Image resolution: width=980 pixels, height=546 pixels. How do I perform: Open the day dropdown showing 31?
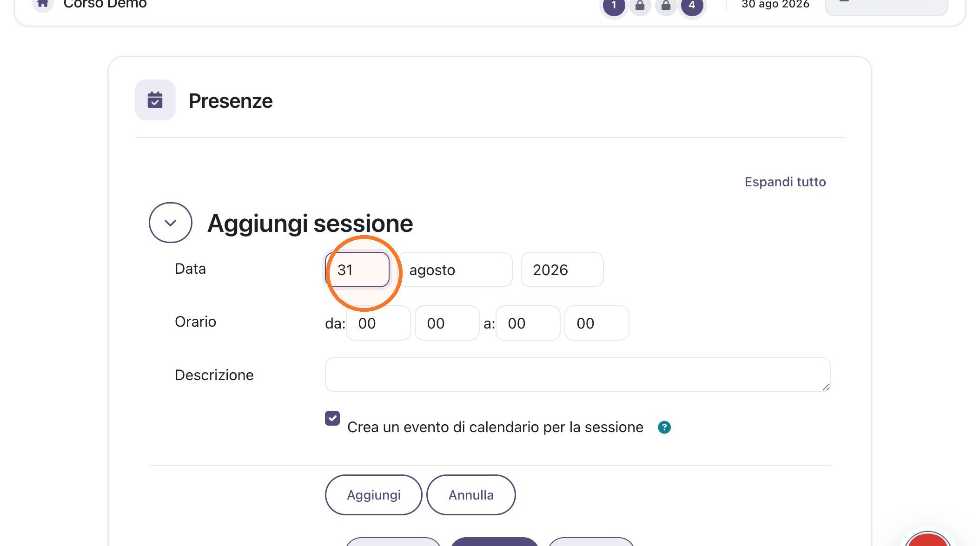tap(358, 270)
